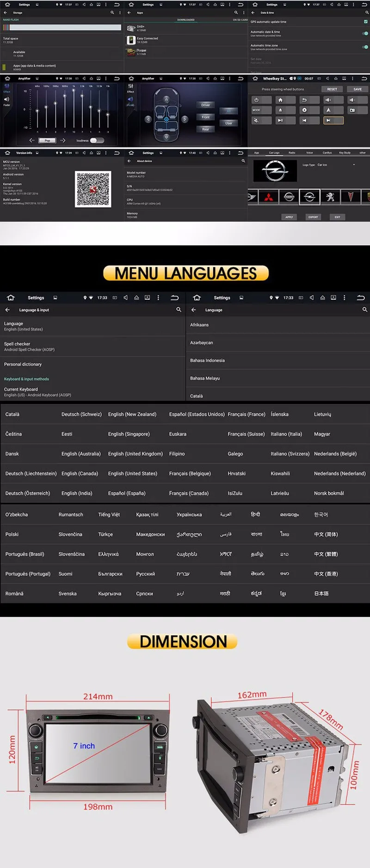Pick the Nissan car logo
This screenshot has height=868, width=370.
289,198
